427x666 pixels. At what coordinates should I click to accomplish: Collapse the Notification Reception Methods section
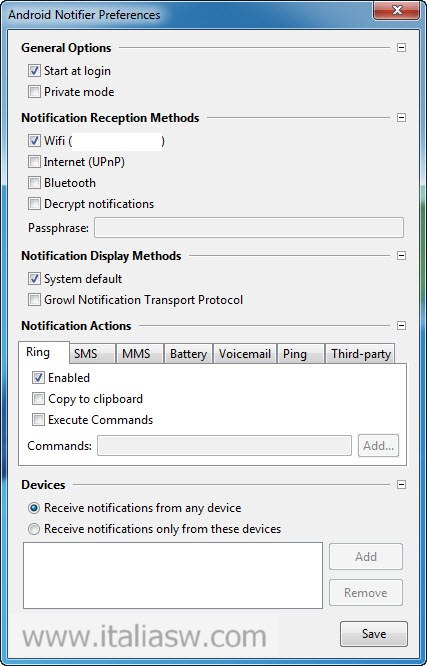tap(401, 117)
